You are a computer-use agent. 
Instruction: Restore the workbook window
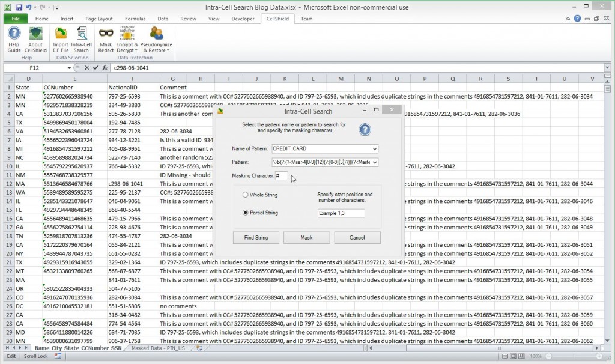596,19
